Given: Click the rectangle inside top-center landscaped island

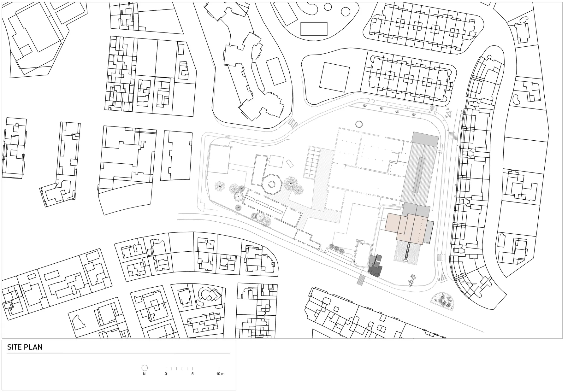Looking at the screenshot, I should [x=314, y=29].
